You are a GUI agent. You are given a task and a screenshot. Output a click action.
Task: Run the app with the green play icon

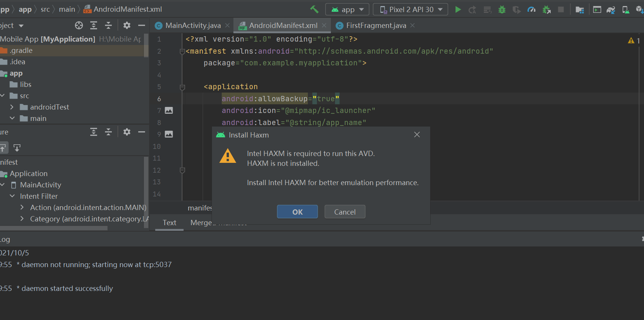(458, 9)
